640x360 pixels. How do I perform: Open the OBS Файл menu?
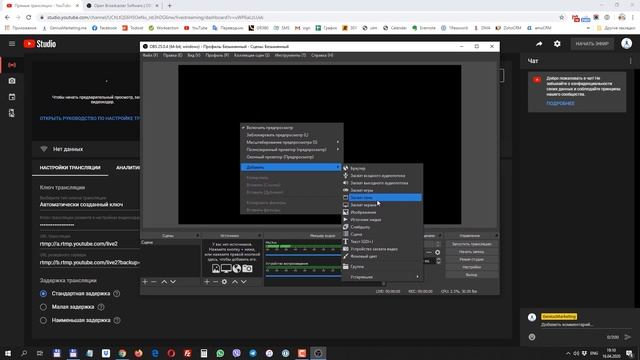pos(150,55)
